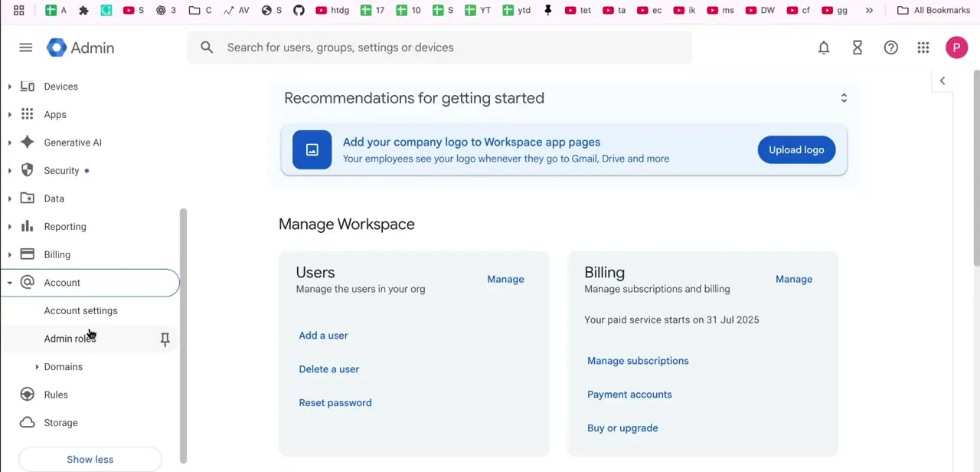
Task: Open Reporting in sidebar
Action: (x=65, y=227)
